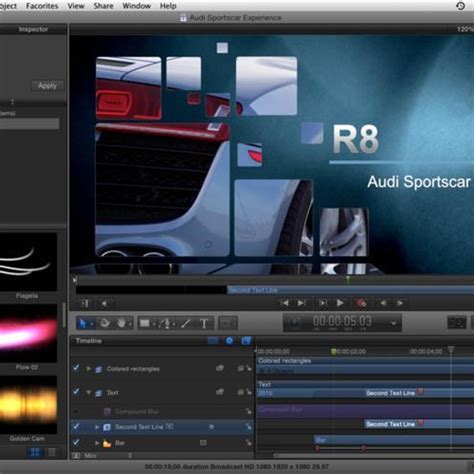Expand the Colored rectangles group
The image size is (474, 474).
click(88, 369)
